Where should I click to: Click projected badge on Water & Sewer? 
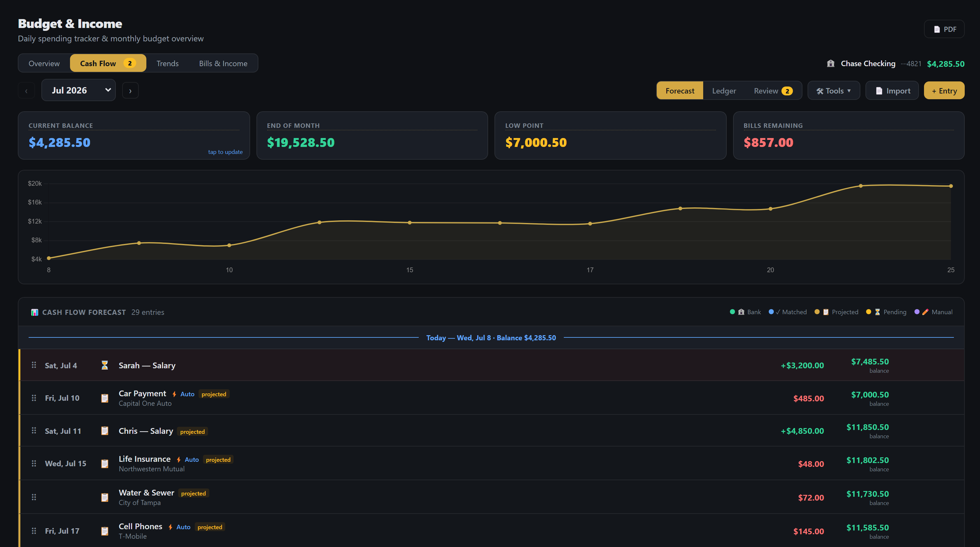pos(193,493)
